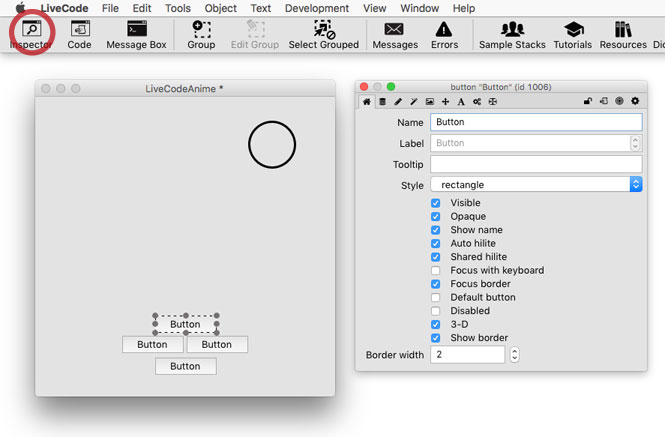Click into the Name field containing Button

click(536, 122)
